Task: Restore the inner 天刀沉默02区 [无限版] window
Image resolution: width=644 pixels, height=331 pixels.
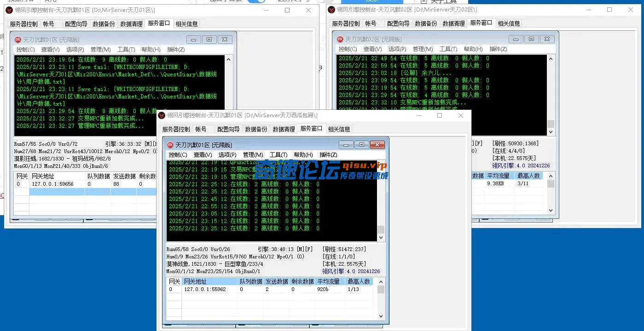Action: point(531,40)
